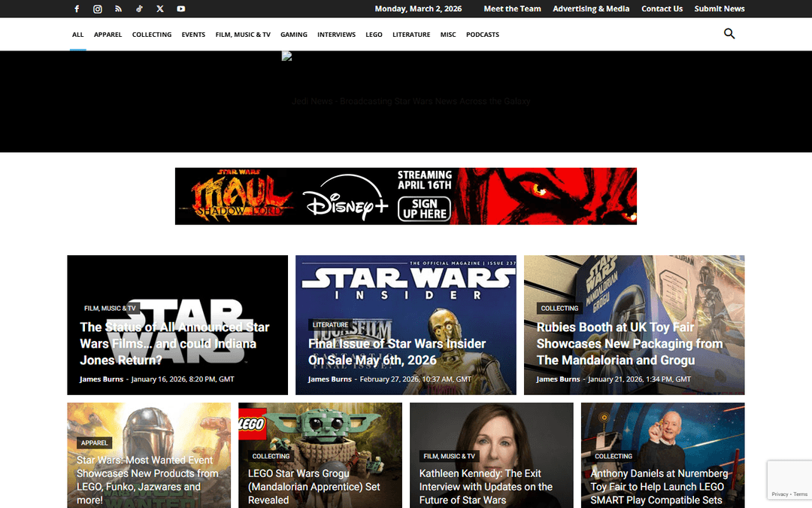Open article on Status of Announced Star Wars Films
812x508 pixels.
[174, 343]
